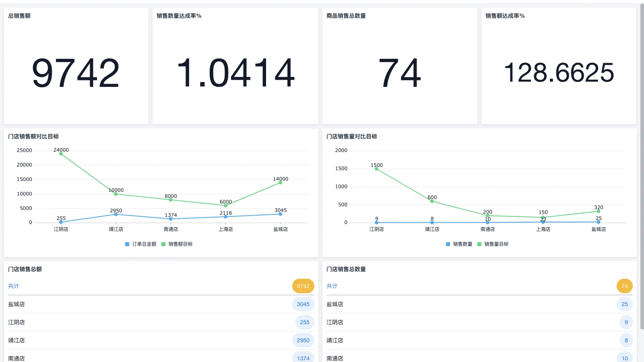Select 盐城店 row in 门店销售总额 list
Screen dimensions: 644x362
coord(17,304)
